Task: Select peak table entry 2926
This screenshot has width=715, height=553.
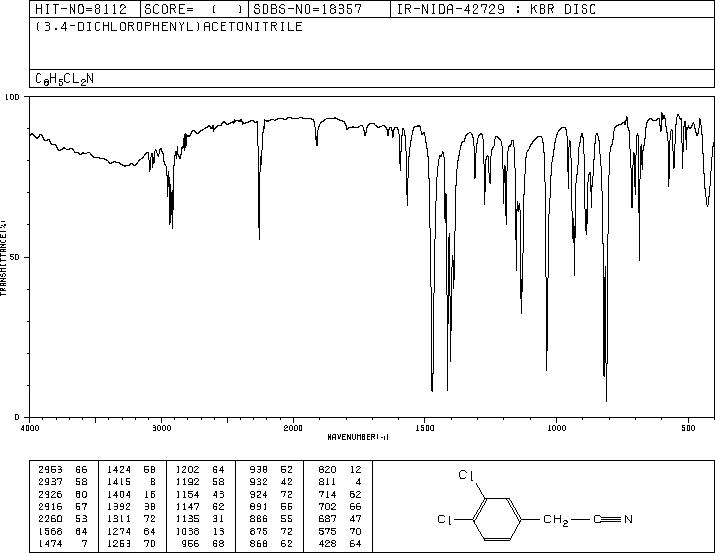Action: 62,494
